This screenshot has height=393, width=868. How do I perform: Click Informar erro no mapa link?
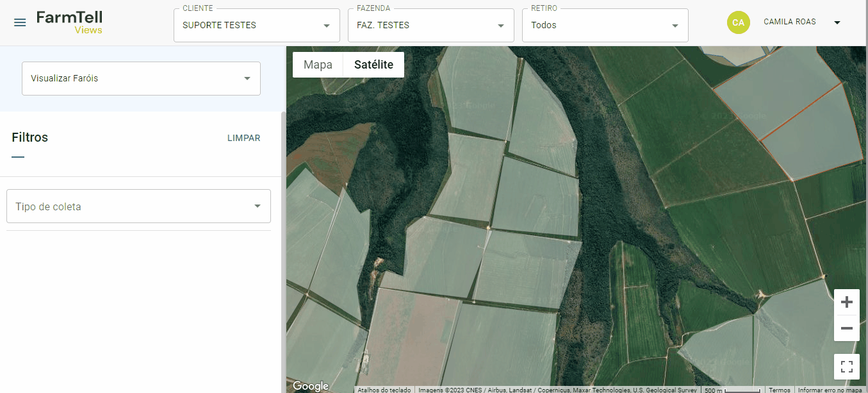coord(830,390)
